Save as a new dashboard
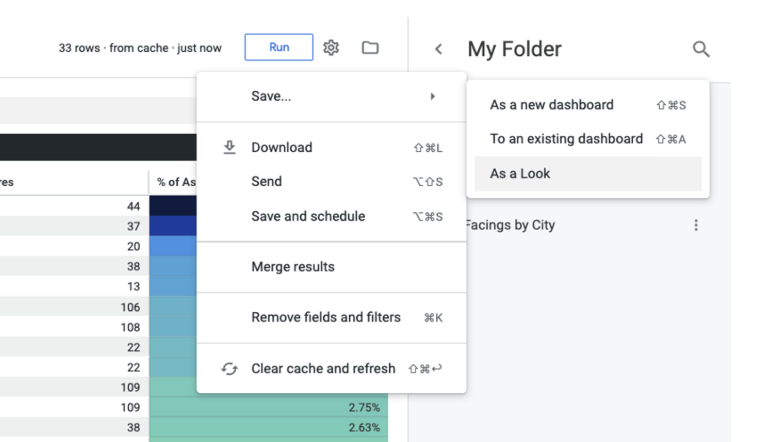Screen dimensions: 758x442 588,105
